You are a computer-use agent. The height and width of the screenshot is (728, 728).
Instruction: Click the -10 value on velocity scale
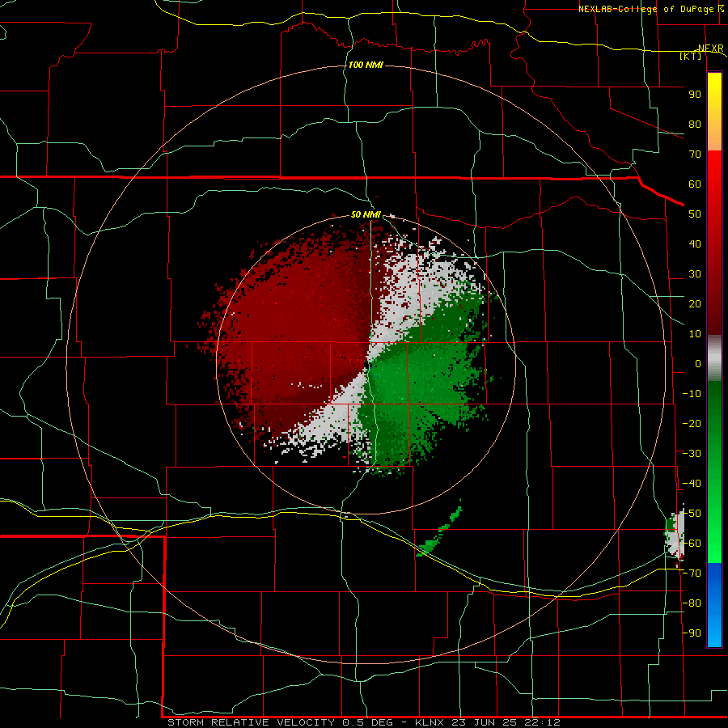point(692,394)
